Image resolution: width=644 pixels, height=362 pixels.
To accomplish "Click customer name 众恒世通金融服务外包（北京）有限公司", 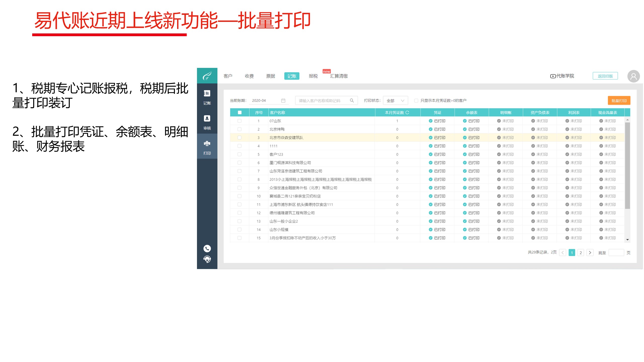I will (303, 188).
